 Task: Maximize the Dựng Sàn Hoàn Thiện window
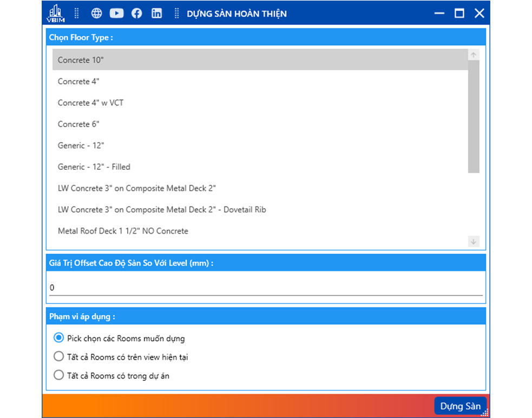[459, 14]
